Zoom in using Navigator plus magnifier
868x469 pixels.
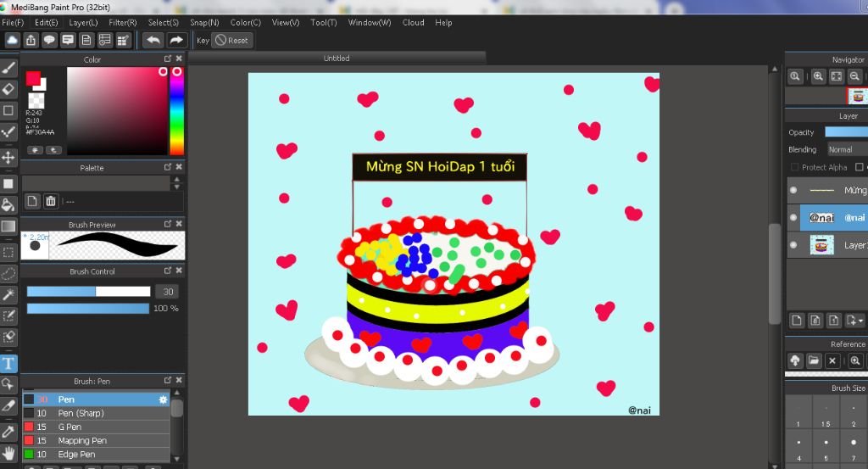click(x=818, y=76)
